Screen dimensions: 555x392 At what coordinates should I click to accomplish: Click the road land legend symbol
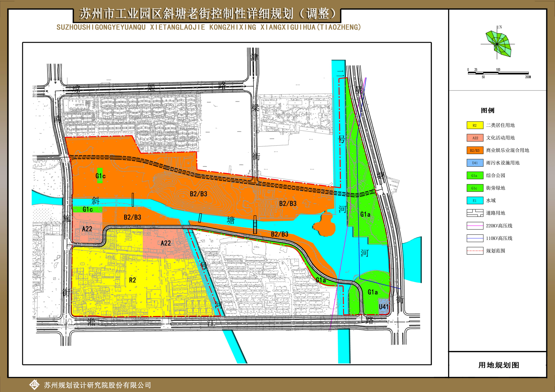click(x=475, y=213)
